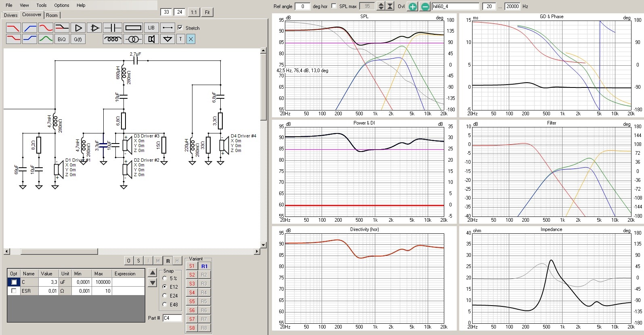Add a ground symbol

click(167, 39)
